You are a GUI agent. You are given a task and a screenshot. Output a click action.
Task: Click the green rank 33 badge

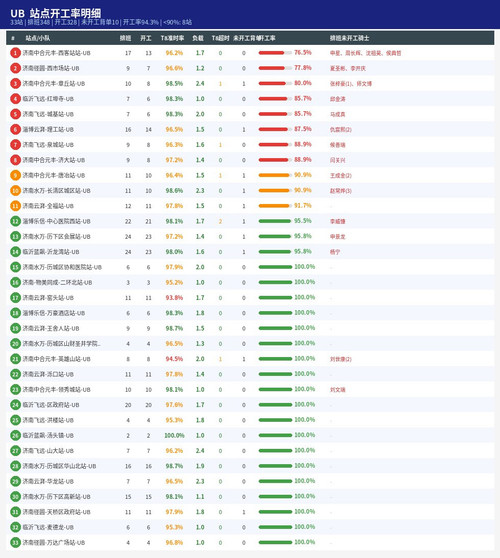(15, 543)
